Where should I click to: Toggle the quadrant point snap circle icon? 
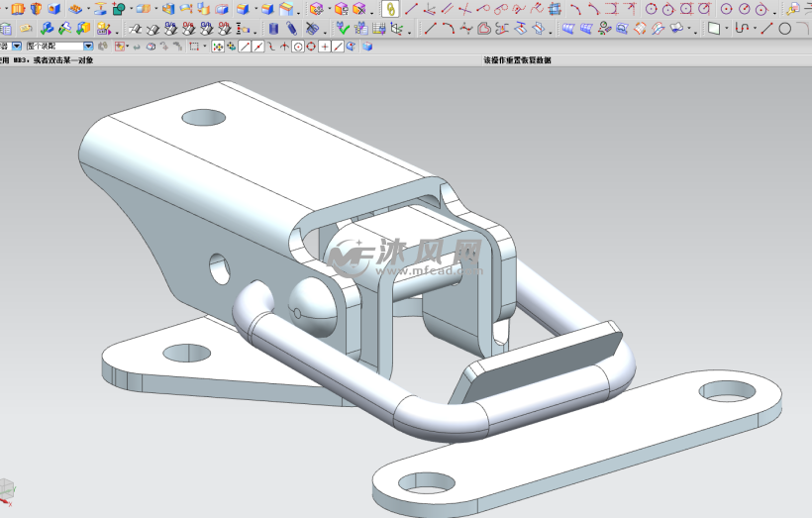[312, 47]
